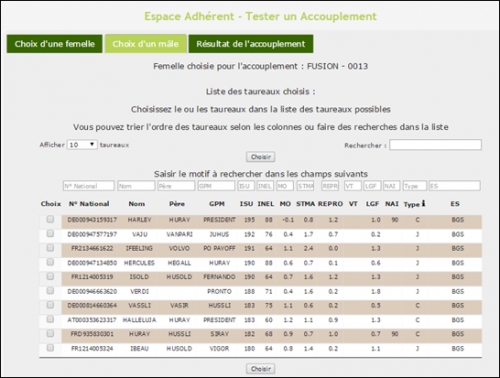Select the checkbox for bull HURAY
The height and width of the screenshot is (378, 500).
coord(50,334)
